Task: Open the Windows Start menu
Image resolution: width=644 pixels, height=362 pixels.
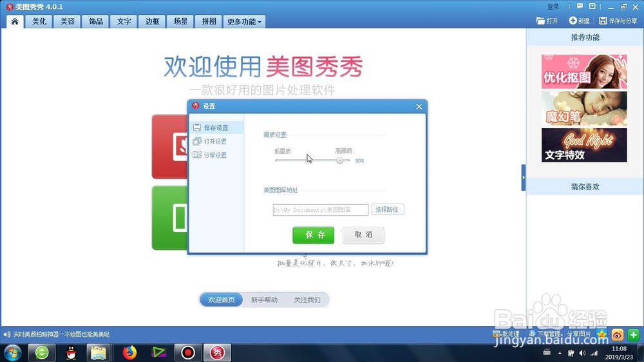Action: pos(12,352)
